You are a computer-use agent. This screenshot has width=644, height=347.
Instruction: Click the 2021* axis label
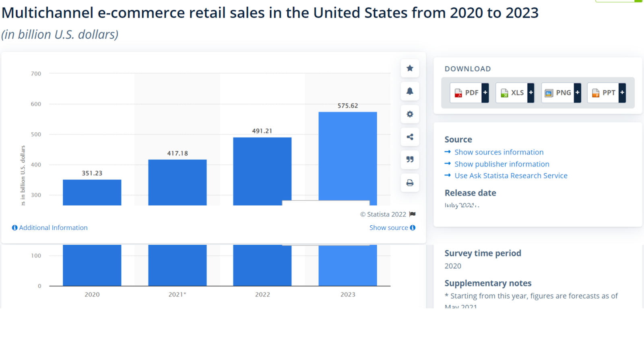178,295
